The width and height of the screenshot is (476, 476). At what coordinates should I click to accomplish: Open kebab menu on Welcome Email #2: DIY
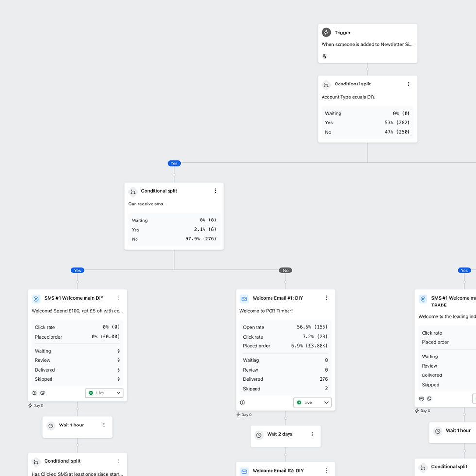click(326, 471)
